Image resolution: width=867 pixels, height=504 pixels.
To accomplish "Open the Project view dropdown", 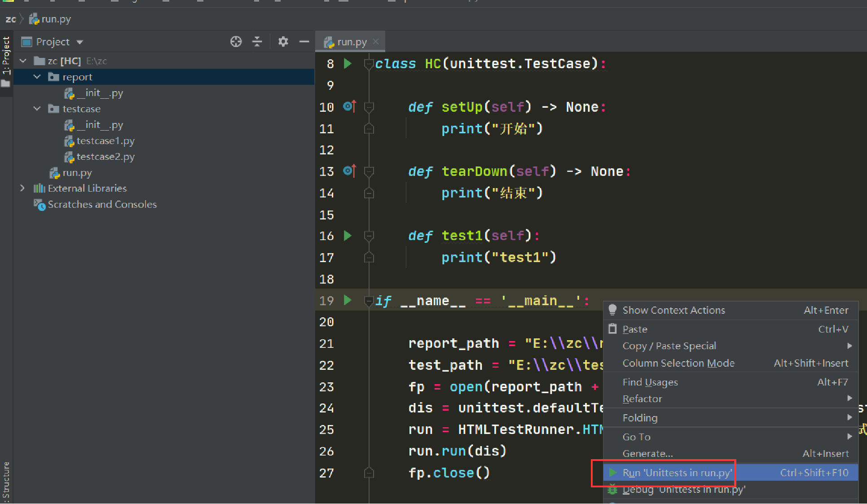I will point(80,42).
